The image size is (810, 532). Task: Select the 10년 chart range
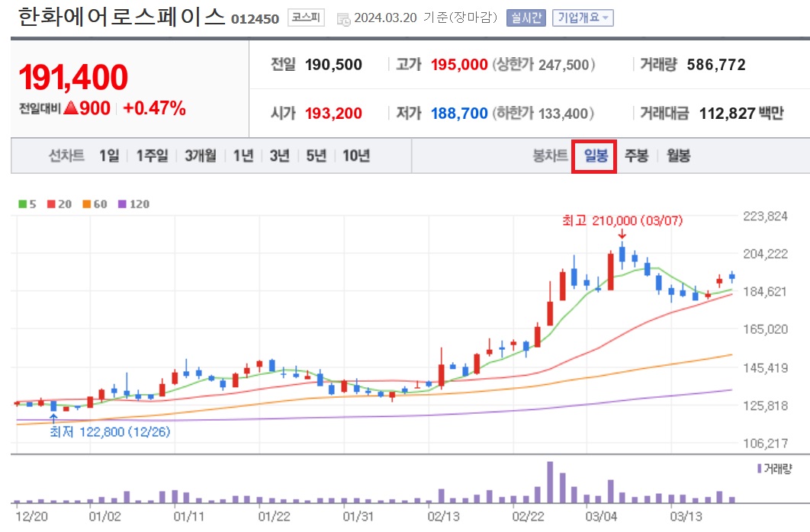356,155
